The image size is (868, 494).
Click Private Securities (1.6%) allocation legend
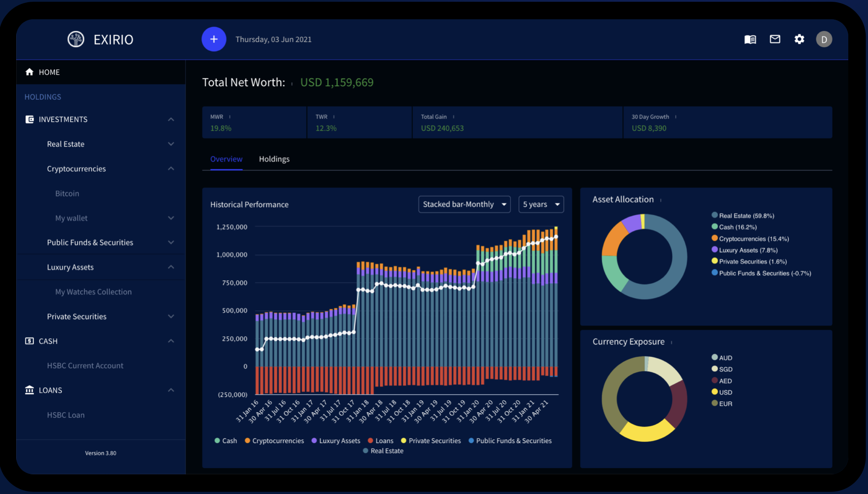pyautogui.click(x=749, y=261)
